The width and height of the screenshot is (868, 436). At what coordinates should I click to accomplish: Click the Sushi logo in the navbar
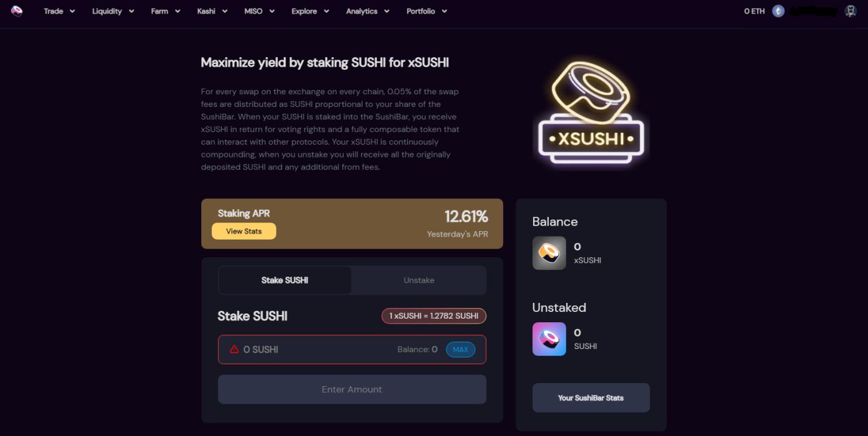pos(18,11)
